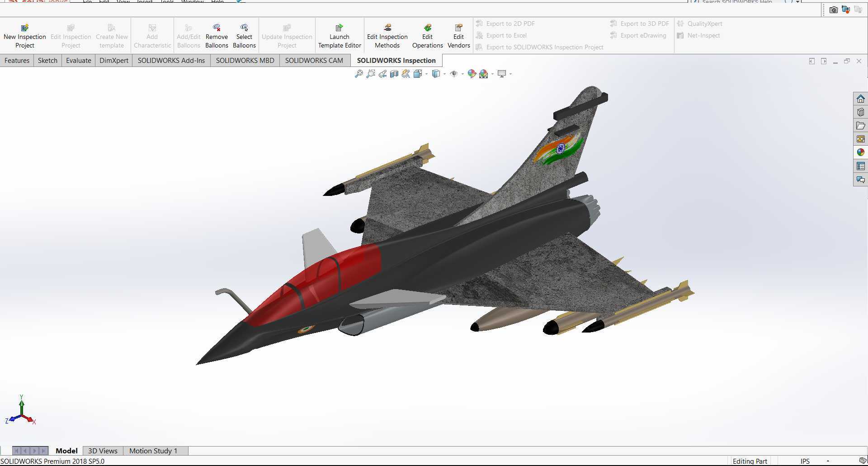
Task: Click the Hide/Show Items eye icon
Action: point(454,74)
